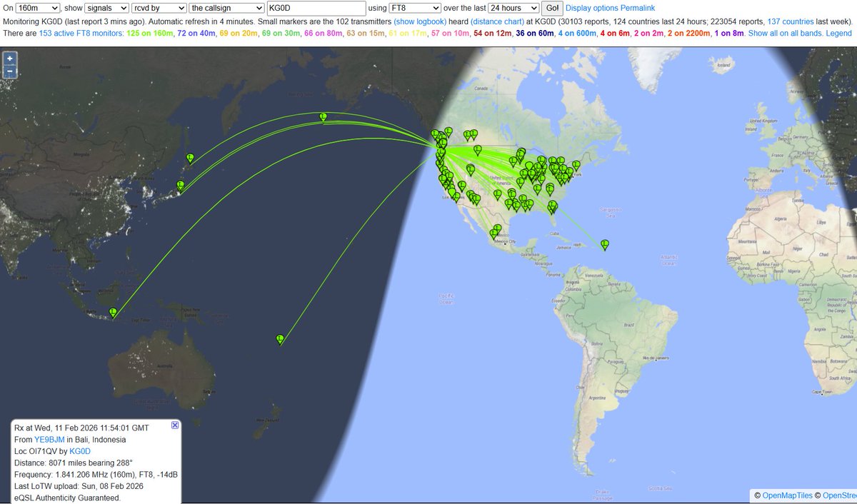Select the '36 on 60m' band link

(534, 34)
